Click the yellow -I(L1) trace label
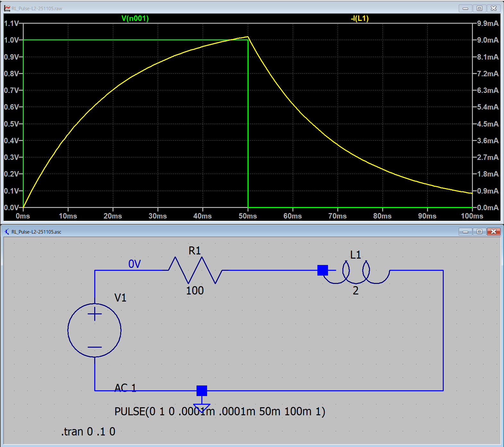 click(359, 18)
